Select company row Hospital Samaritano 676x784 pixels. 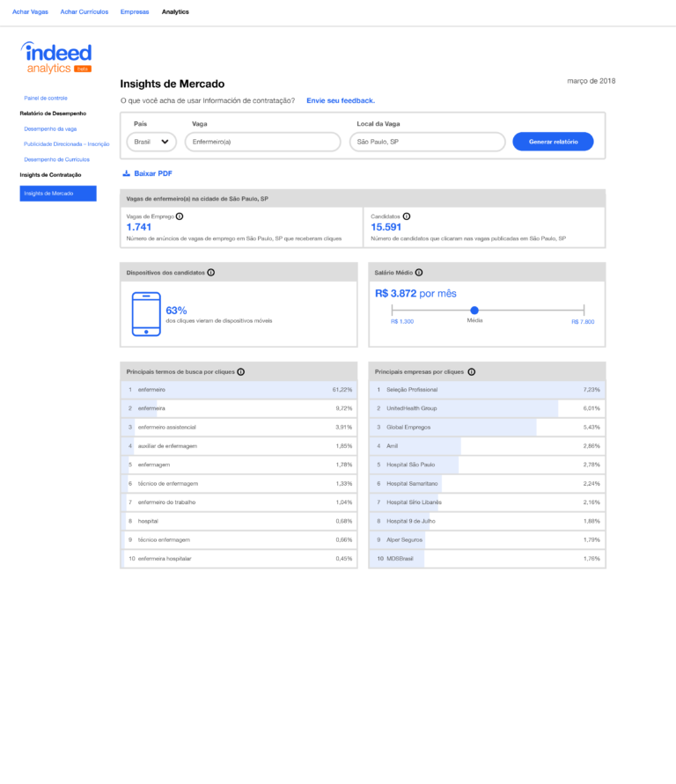pos(487,484)
